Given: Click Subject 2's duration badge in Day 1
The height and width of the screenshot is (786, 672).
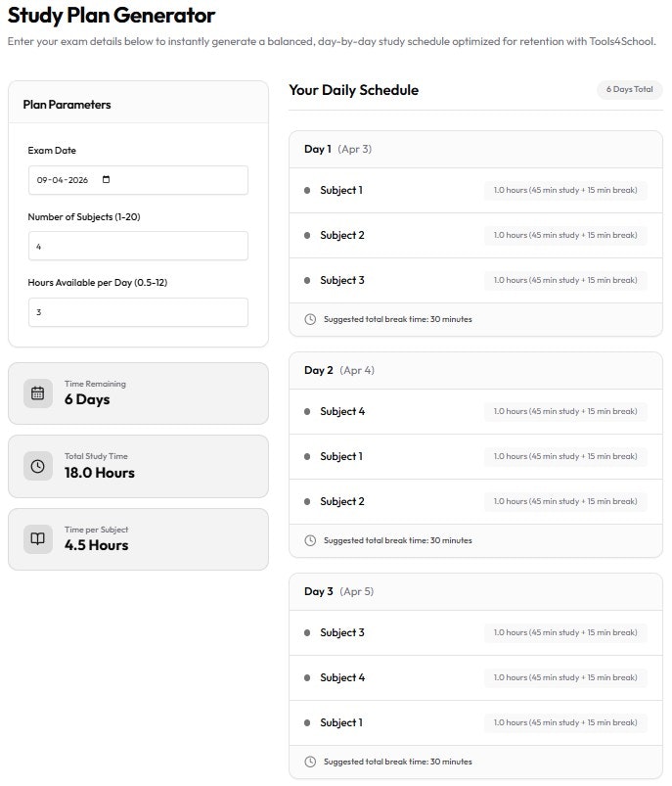Looking at the screenshot, I should 565,235.
